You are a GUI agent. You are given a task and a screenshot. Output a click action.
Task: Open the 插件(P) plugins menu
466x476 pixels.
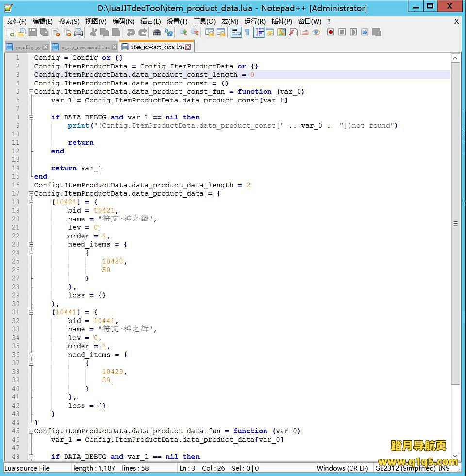[x=282, y=21]
